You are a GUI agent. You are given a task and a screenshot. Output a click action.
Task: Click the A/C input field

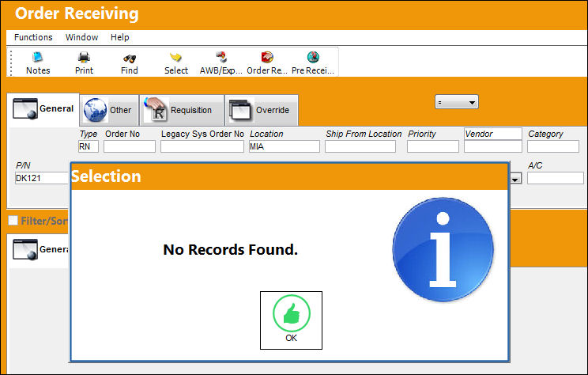[x=556, y=178]
